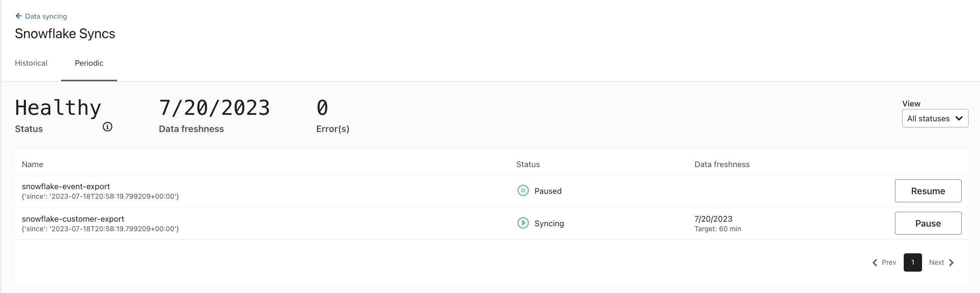The image size is (980, 293).
Task: Select a status from the View dropdown
Action: (935, 118)
